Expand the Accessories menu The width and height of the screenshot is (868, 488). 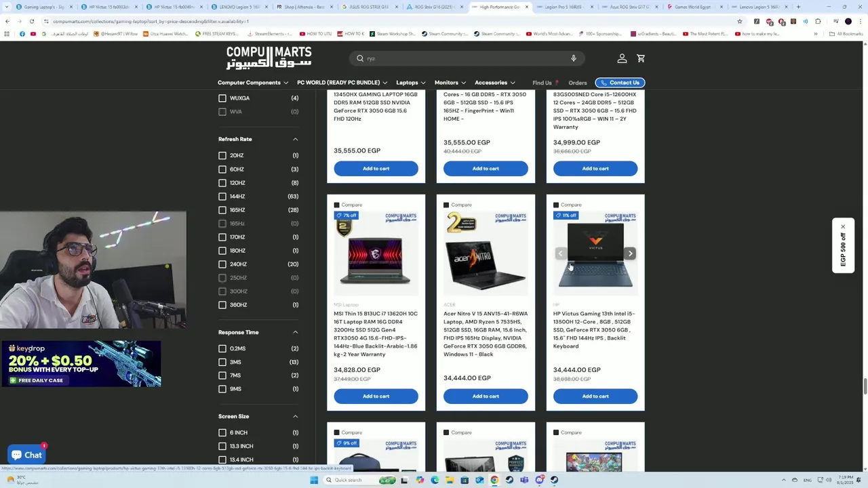coord(495,83)
